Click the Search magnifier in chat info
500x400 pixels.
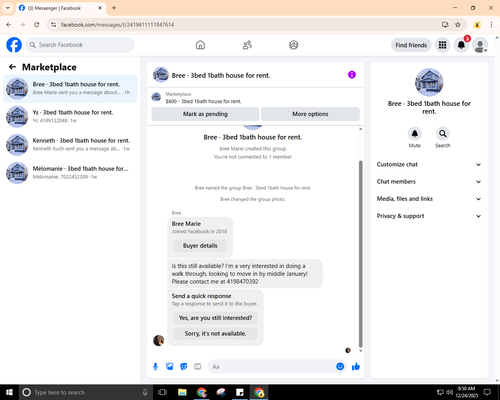443,134
